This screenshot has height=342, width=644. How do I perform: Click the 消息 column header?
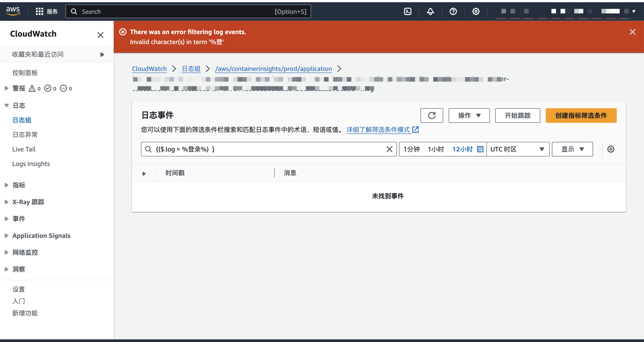point(290,173)
